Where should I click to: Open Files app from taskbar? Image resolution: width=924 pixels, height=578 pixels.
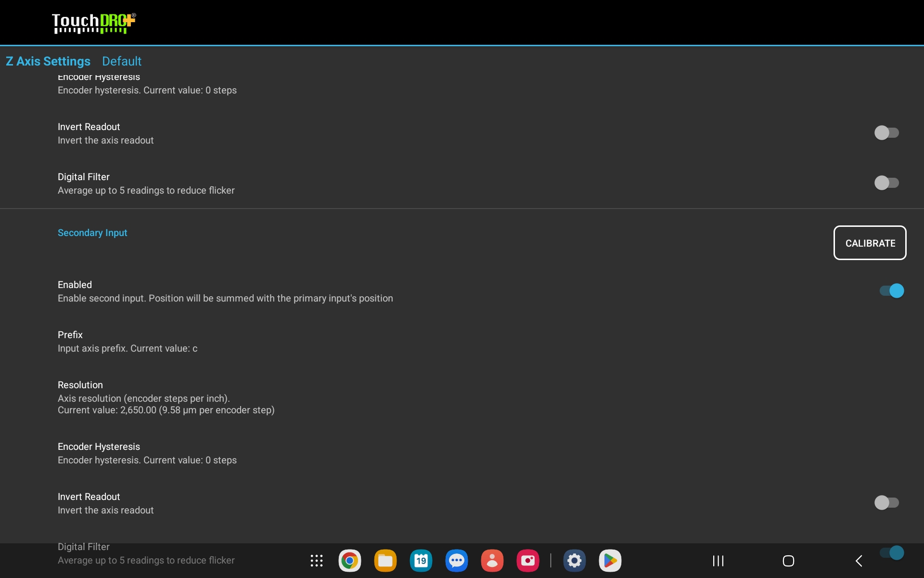click(386, 561)
